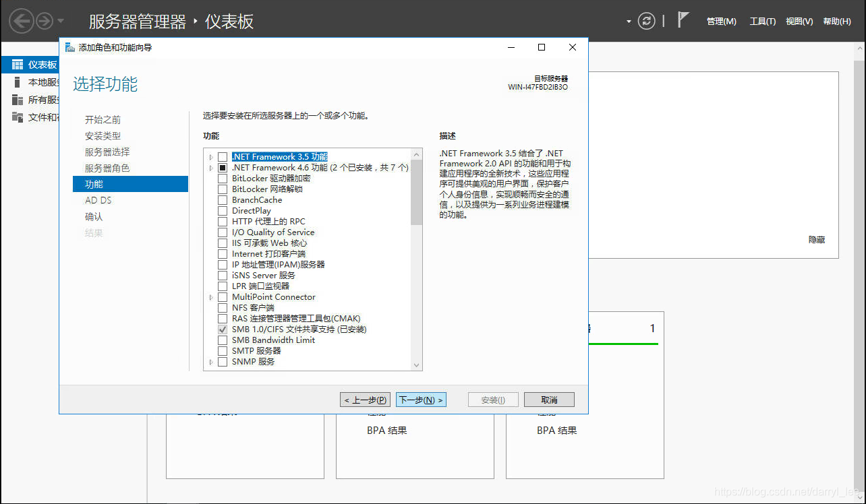Expand the MultiPoint Connector tree node
Image resolution: width=866 pixels, height=504 pixels.
point(211,297)
